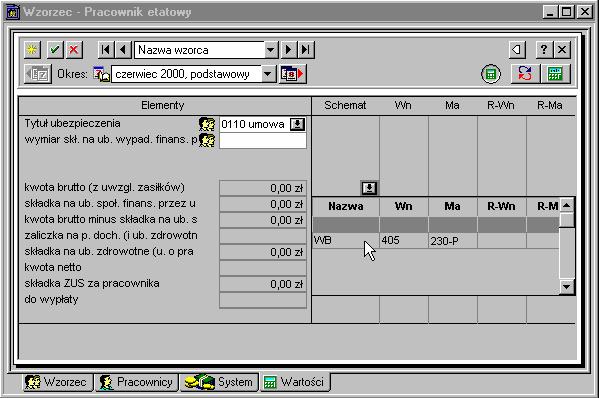Click the Nazwa wzorca combo field
Image resolution: width=599 pixels, height=398 pixels.
click(199, 50)
